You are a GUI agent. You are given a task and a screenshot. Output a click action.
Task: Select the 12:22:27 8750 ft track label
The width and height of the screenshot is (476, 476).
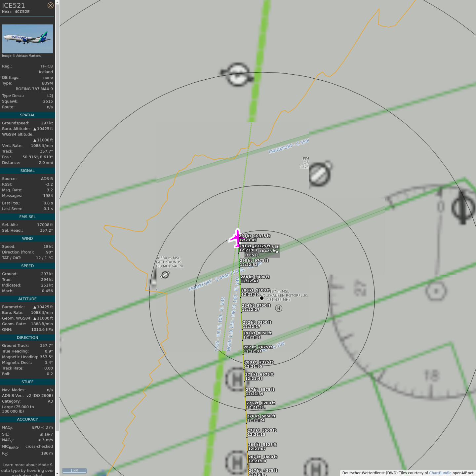[256, 307]
